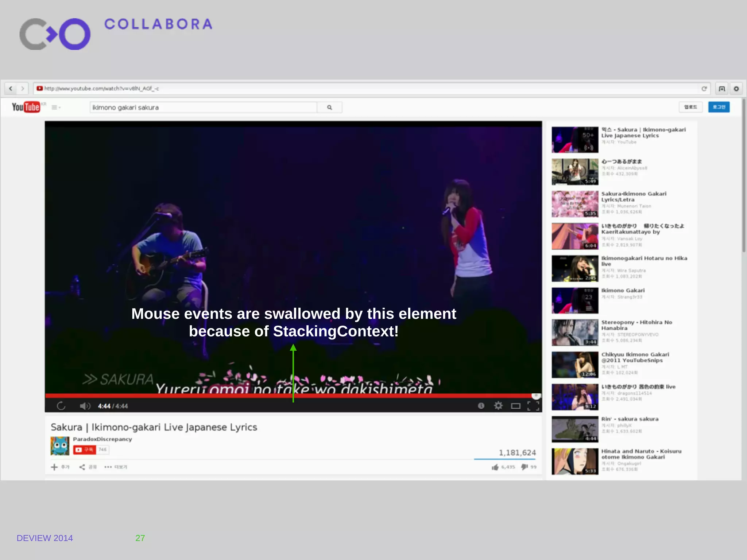Like the video with the thumbs up icon
Image resolution: width=747 pixels, height=560 pixels.
[495, 467]
